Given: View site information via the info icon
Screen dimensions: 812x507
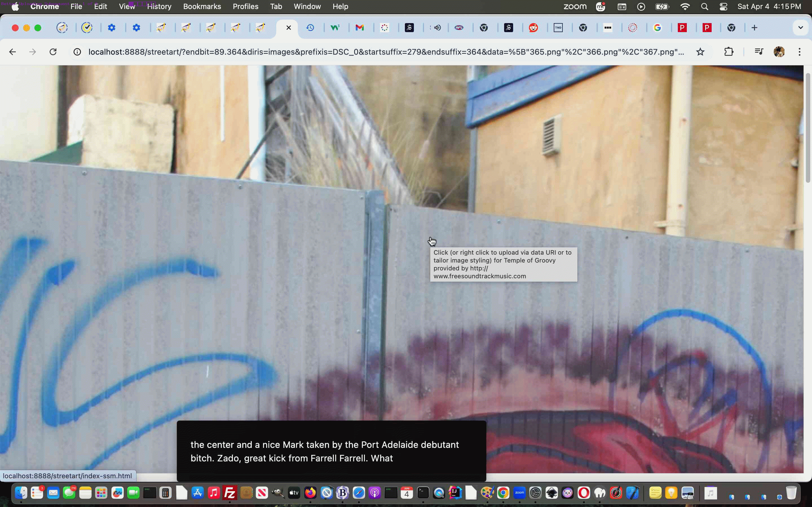Looking at the screenshot, I should pyautogui.click(x=77, y=52).
